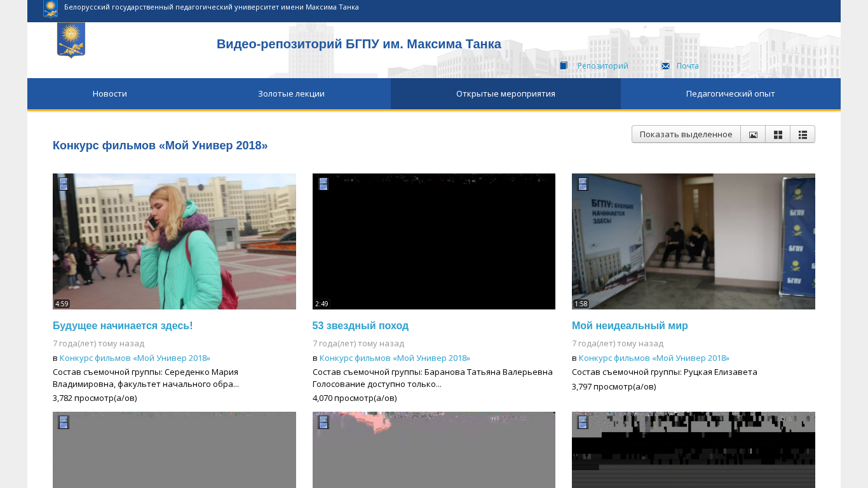The image size is (868, 488).
Task: Open the Репозиторий link
Action: (x=603, y=66)
